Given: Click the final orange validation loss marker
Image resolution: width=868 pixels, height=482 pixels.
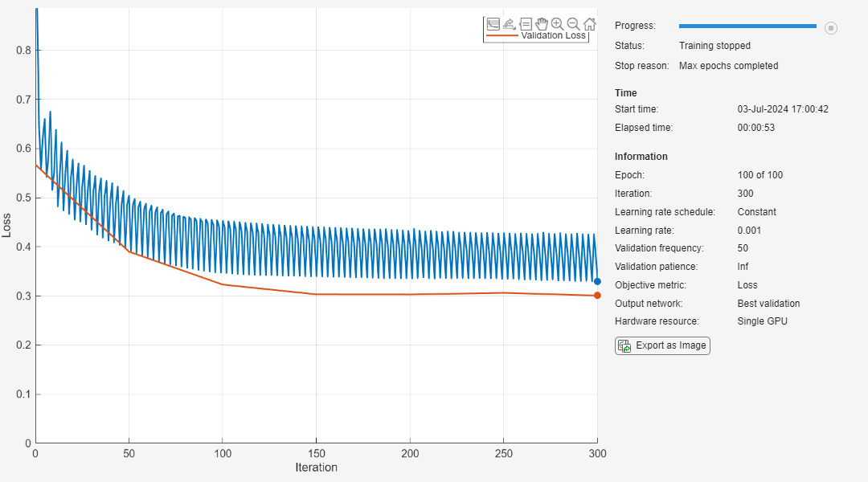Looking at the screenshot, I should tap(597, 296).
